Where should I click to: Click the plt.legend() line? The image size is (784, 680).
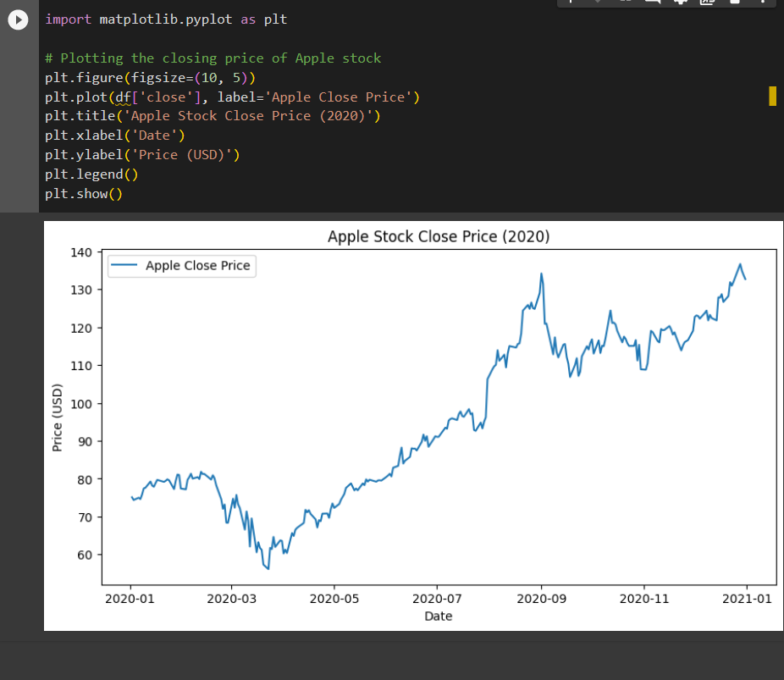tap(91, 174)
